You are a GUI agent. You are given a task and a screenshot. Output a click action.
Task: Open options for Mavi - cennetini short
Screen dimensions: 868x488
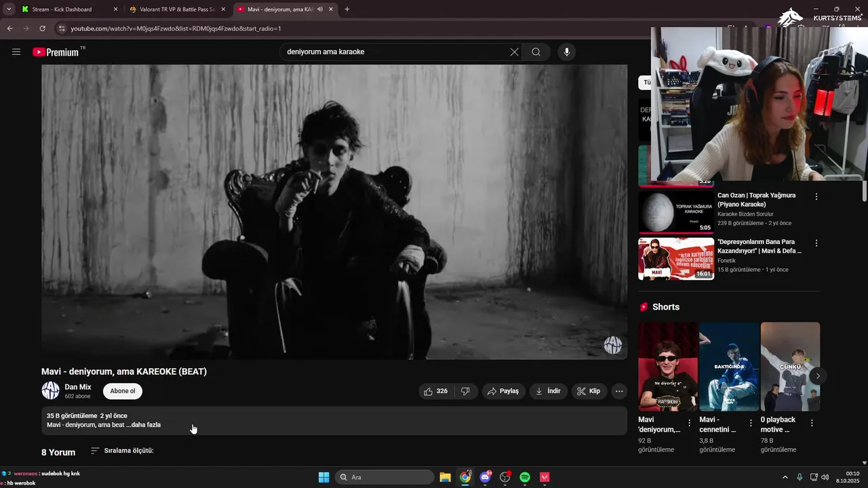[751, 423]
